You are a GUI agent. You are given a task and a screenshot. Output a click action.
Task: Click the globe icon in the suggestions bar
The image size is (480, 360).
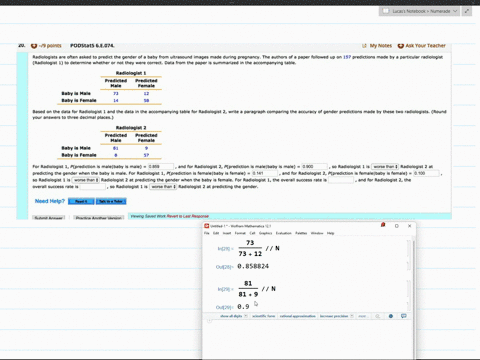click(x=391, y=316)
